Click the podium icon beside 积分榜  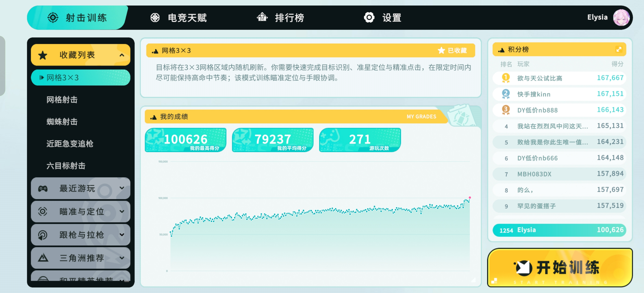click(x=501, y=50)
